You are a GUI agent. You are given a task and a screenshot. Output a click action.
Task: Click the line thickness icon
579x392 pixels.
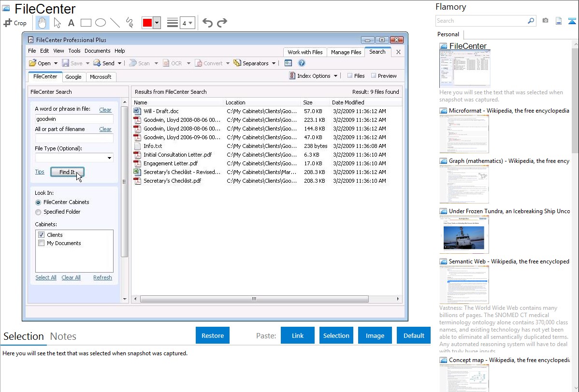click(x=172, y=23)
